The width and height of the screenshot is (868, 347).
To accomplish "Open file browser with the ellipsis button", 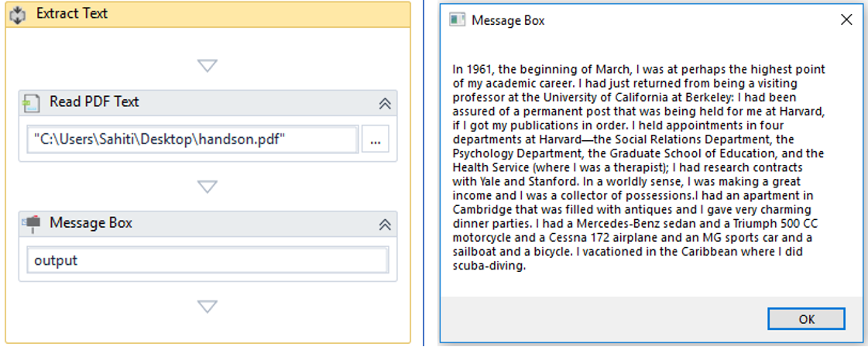I will (376, 140).
